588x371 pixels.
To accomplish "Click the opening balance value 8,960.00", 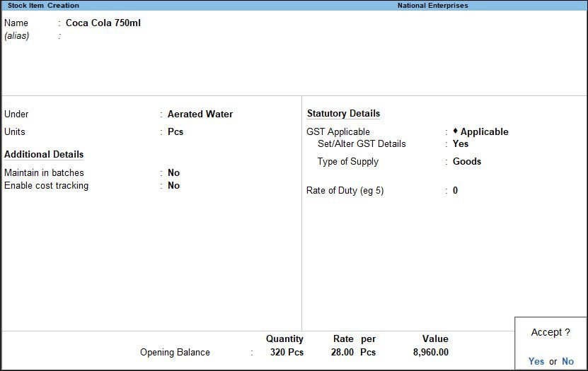I will [x=430, y=352].
